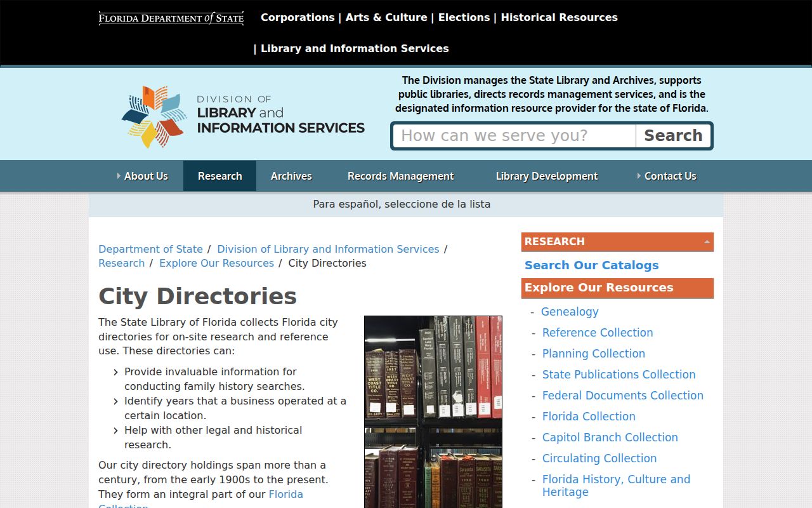
Task: Expand the About Us menu
Action: click(x=142, y=176)
